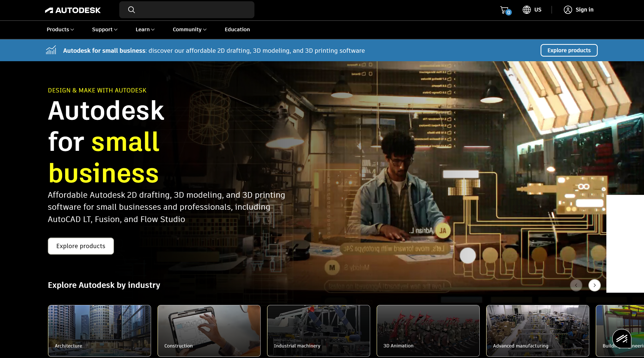Open the 3D Animation industry card
Screen dimensions: 644x358
[x=428, y=331]
